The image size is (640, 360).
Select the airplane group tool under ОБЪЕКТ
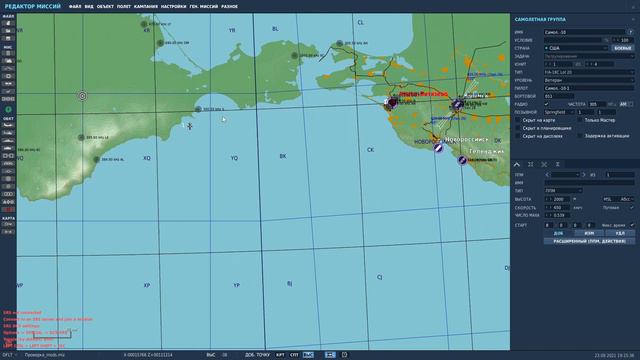point(8,125)
